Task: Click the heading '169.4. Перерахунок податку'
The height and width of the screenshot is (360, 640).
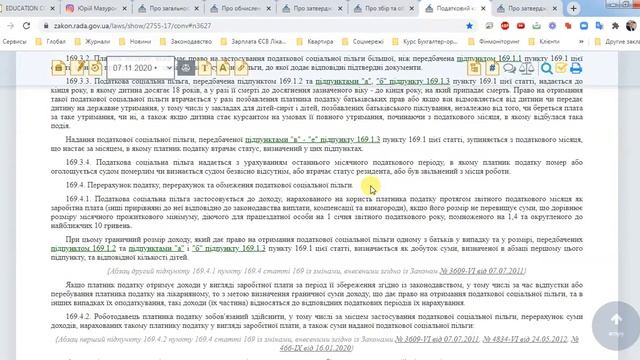Action: [x=209, y=185]
